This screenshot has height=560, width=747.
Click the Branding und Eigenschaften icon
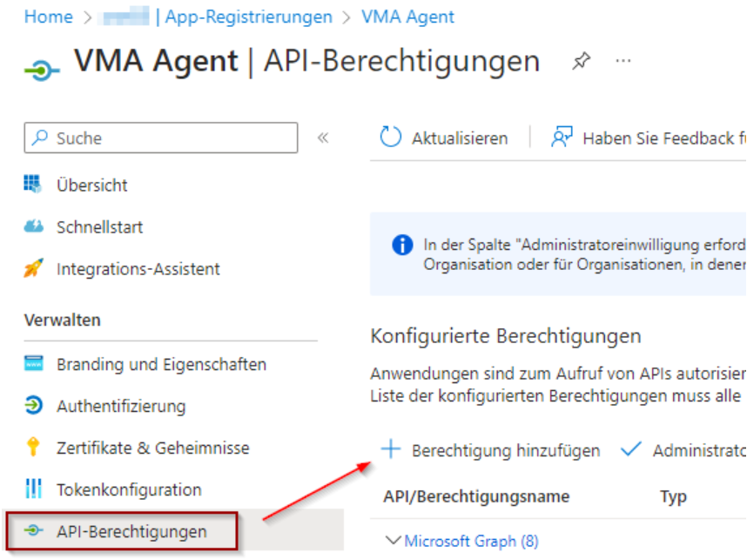coord(33,363)
